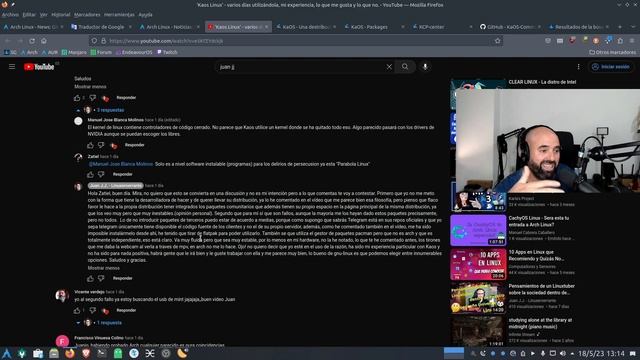
Task: Reload the page in Firefox
Action: [32, 41]
